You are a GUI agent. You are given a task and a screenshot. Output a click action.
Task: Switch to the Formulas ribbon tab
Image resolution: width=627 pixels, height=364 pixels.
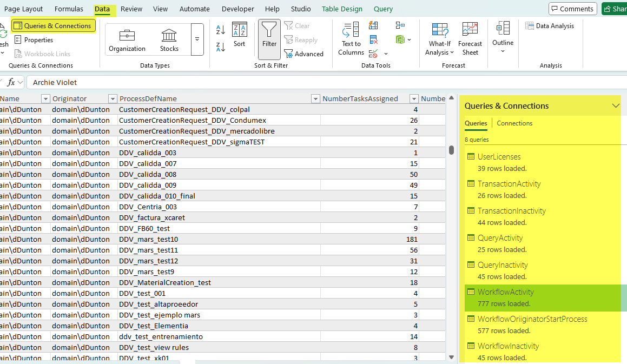click(x=69, y=9)
